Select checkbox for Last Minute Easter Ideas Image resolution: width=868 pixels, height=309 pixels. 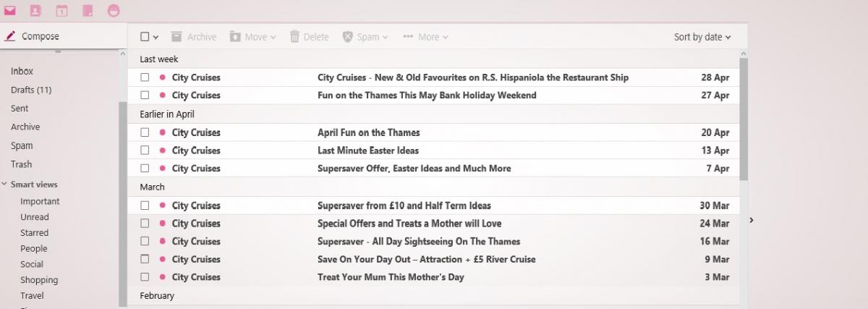coord(145,151)
